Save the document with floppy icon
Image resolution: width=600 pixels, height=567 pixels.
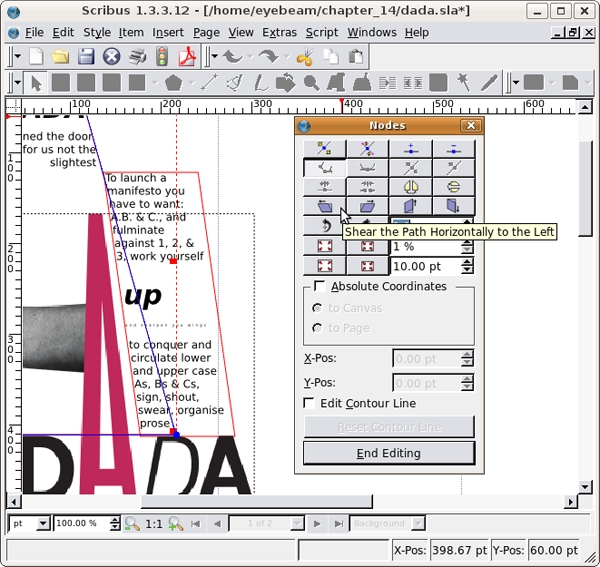(x=86, y=57)
